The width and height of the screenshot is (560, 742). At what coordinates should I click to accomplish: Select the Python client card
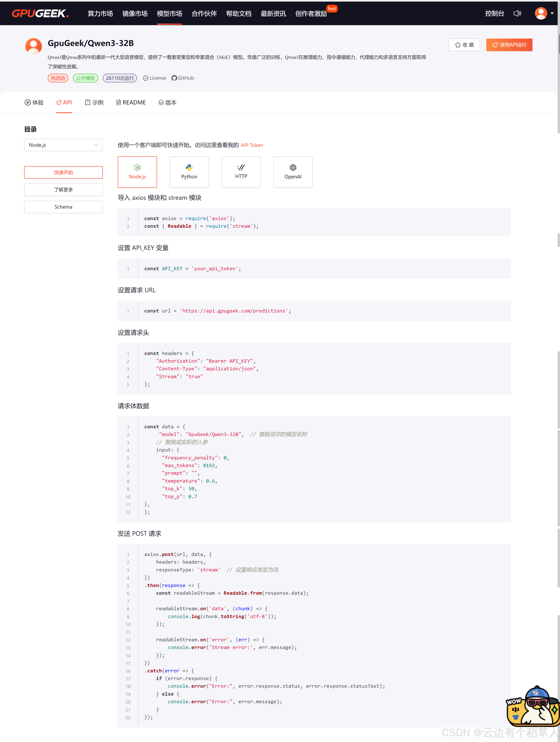(x=189, y=172)
